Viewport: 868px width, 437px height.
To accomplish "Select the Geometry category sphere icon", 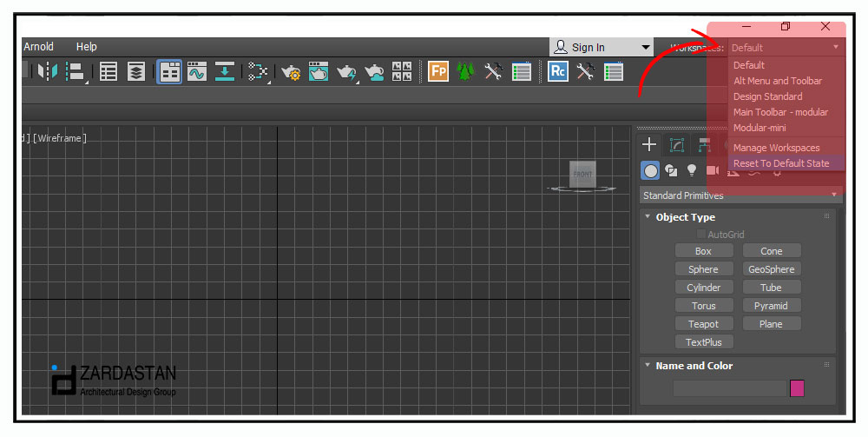I will 650,170.
